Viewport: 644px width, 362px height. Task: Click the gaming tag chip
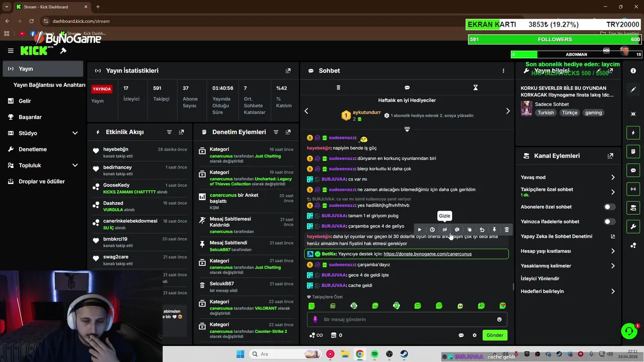(593, 113)
